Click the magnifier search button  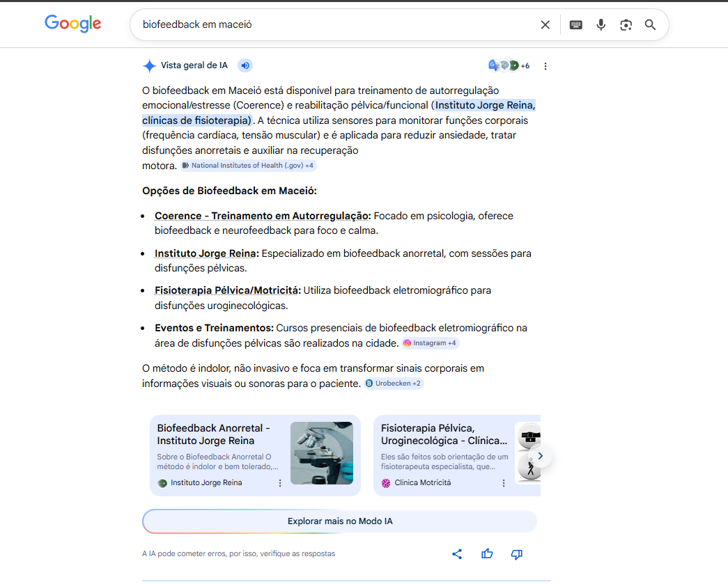pyautogui.click(x=650, y=24)
